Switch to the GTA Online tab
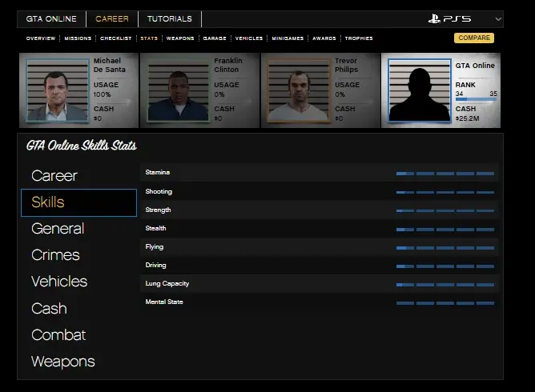535x392 pixels. click(x=51, y=18)
